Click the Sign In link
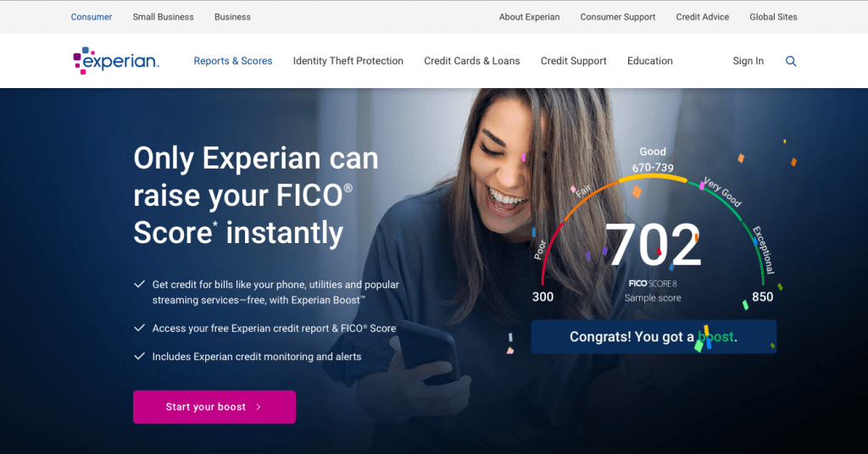This screenshot has height=454, width=868. 748,61
